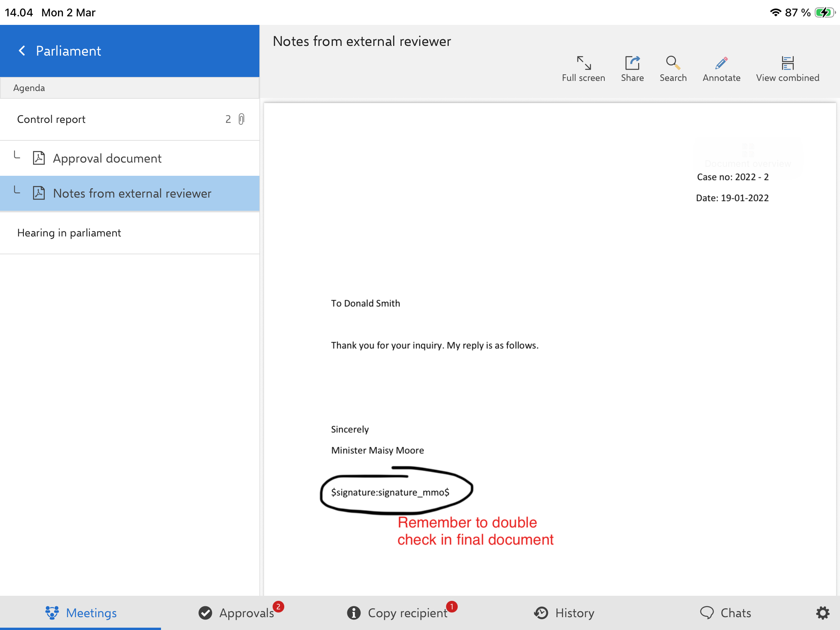Tap the Approvals badge showing 2
Viewport: 840px width, 630px height.
click(278, 607)
